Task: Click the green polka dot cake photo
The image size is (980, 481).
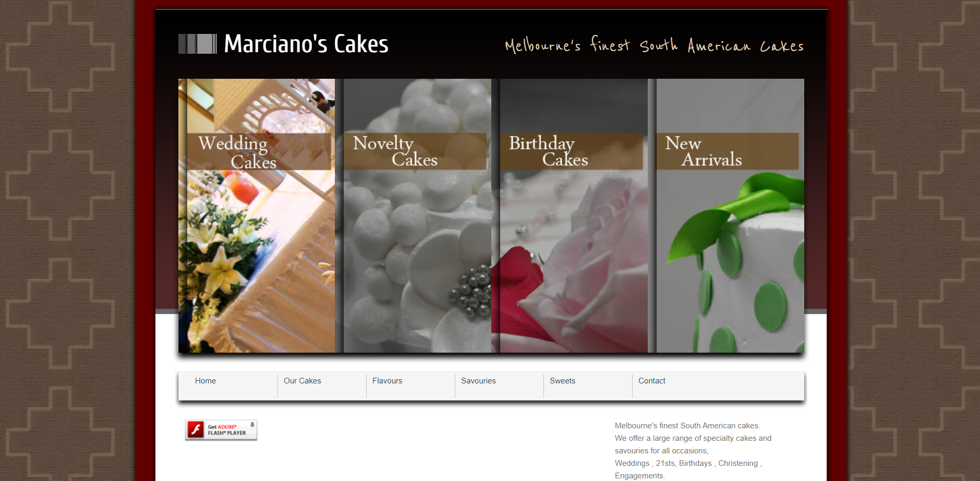Action: tap(730, 261)
